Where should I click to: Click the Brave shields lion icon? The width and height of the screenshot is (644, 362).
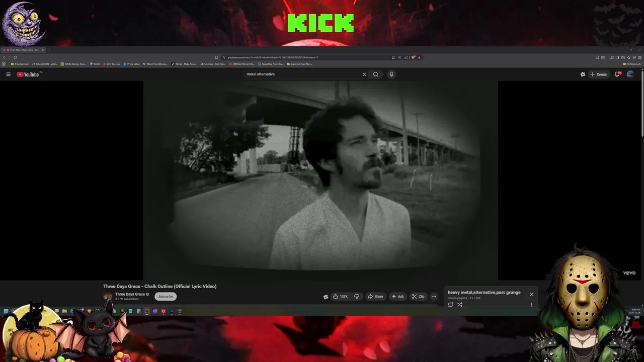[413, 57]
